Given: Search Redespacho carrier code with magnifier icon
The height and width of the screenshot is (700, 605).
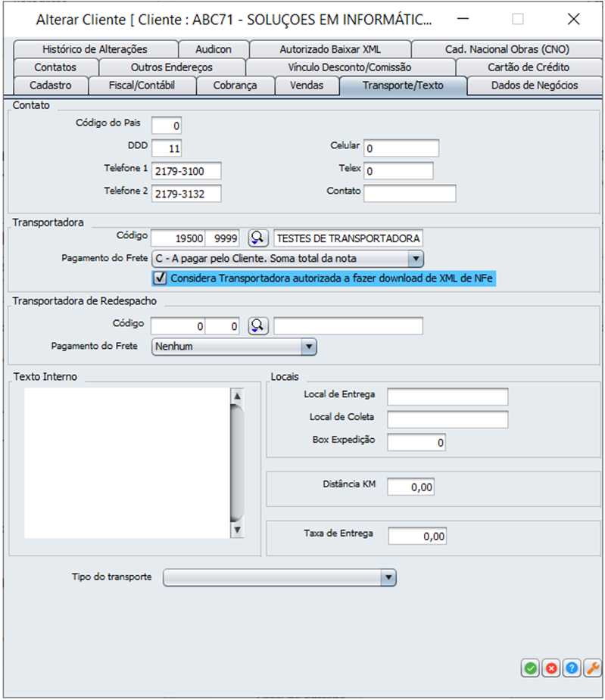Looking at the screenshot, I should (x=258, y=325).
